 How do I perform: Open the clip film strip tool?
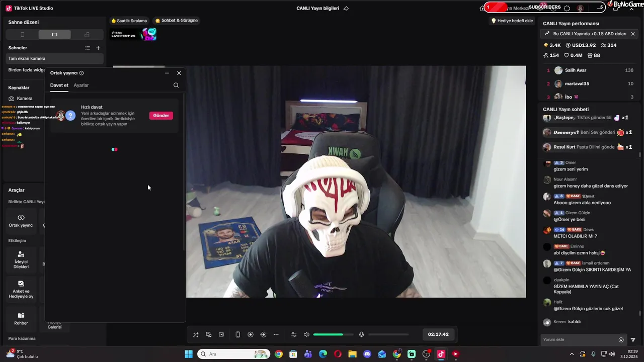[221, 334]
